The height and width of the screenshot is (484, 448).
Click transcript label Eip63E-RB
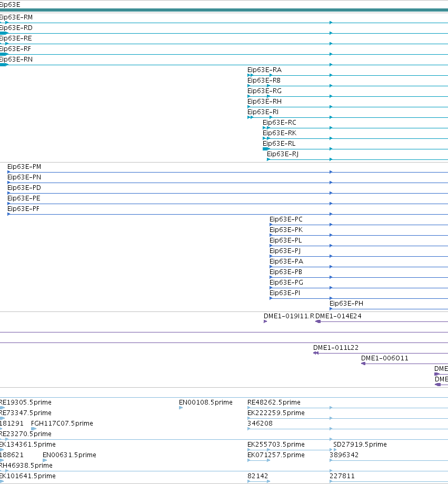click(264, 80)
